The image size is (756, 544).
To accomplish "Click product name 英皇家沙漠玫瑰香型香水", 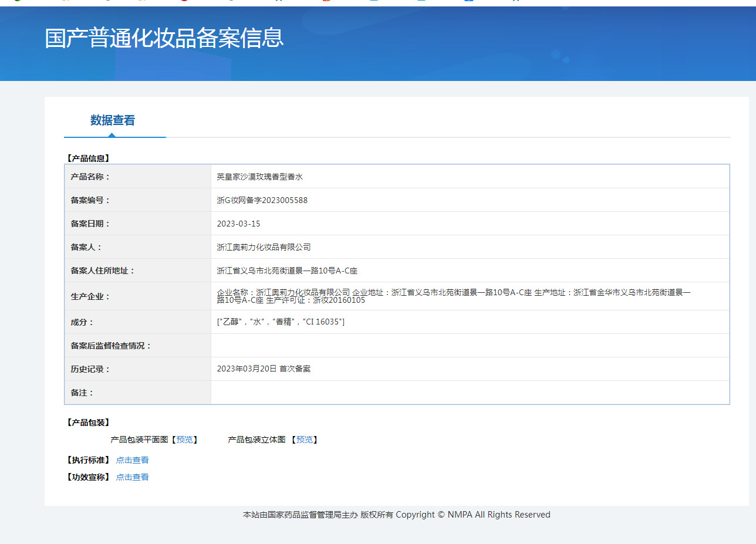I will point(259,177).
